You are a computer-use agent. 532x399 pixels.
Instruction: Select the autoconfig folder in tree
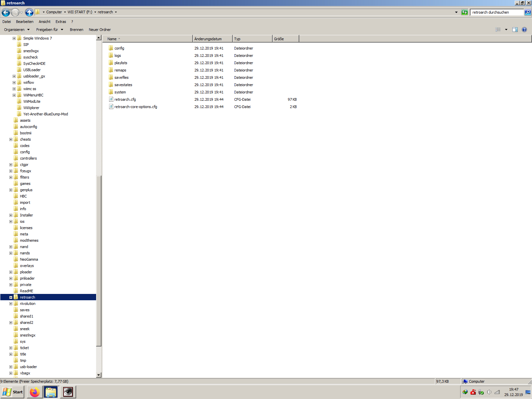tap(29, 127)
